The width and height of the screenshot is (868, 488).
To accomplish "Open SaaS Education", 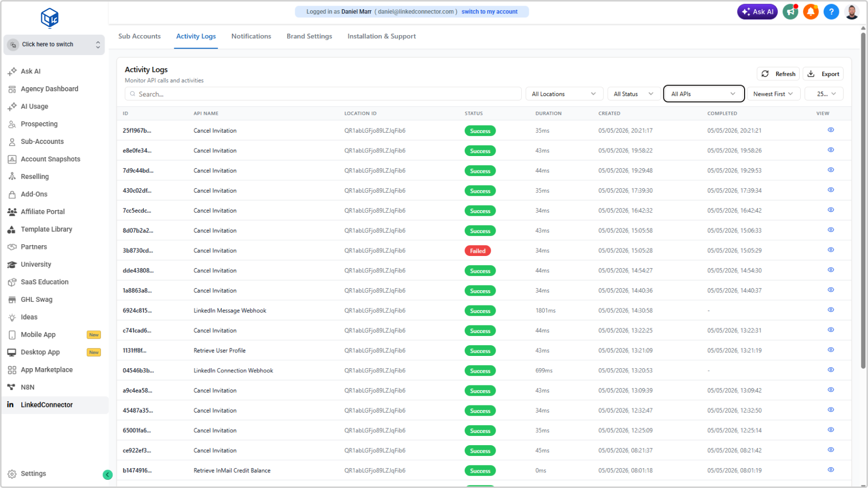I will 44,282.
